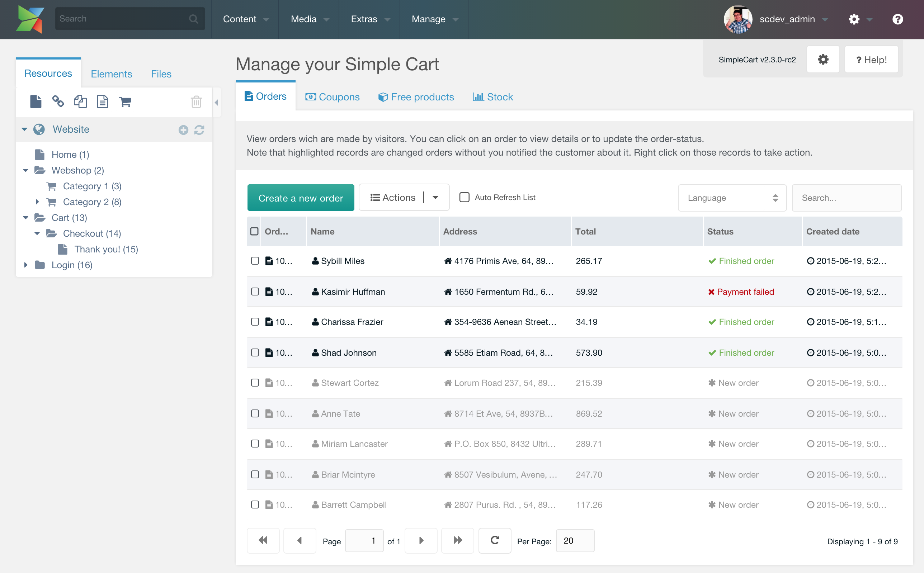Refresh the Website resource tree
This screenshot has height=573, width=924.
(199, 130)
